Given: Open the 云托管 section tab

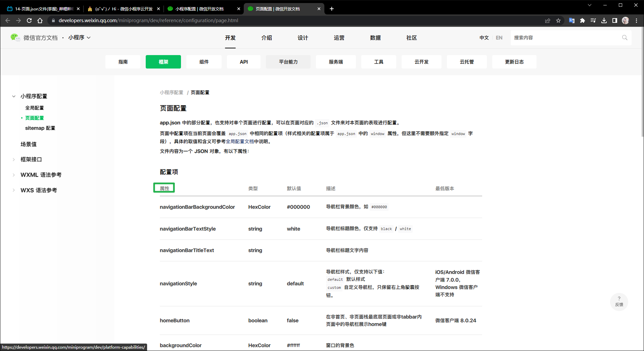Looking at the screenshot, I should (467, 62).
